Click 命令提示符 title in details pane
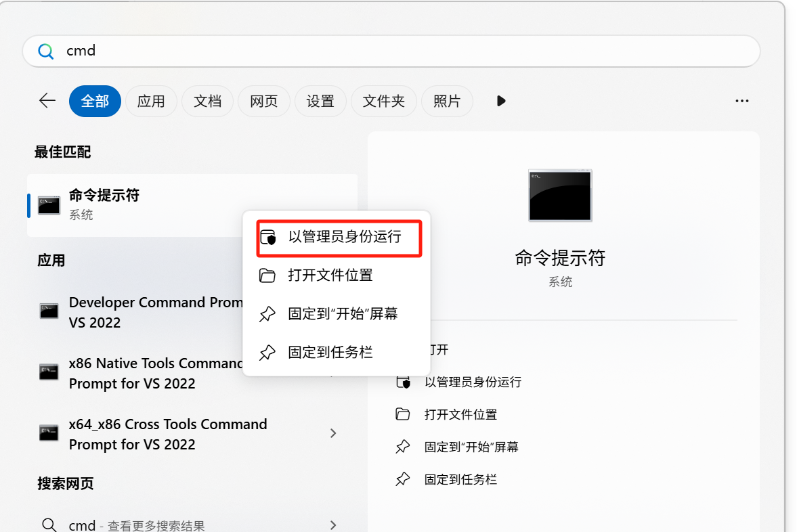The width and height of the screenshot is (797, 532). tap(560, 258)
